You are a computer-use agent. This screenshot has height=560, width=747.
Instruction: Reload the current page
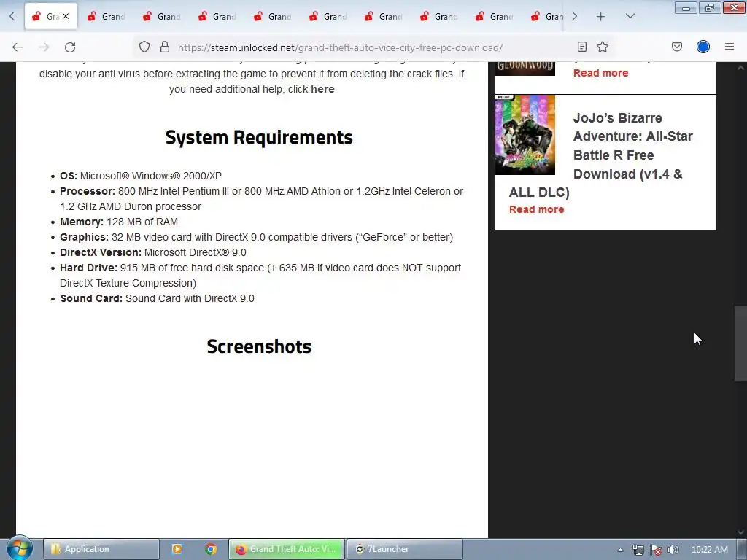coord(70,47)
